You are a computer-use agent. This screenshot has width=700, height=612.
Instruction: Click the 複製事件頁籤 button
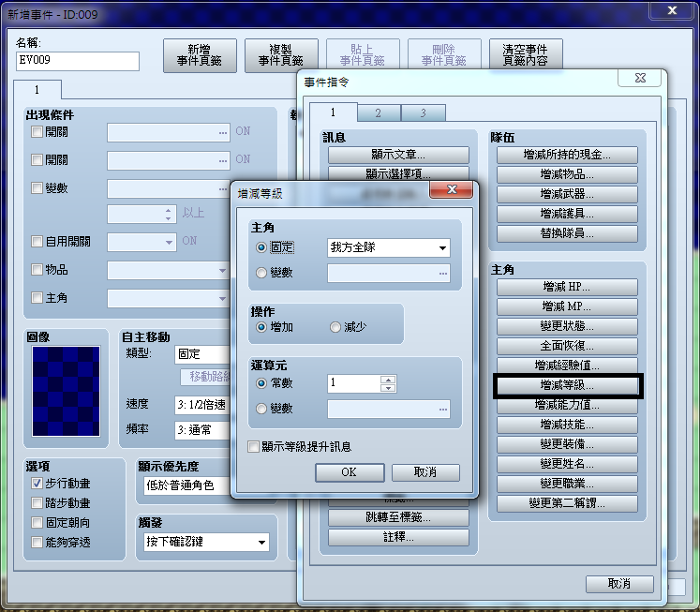click(281, 55)
